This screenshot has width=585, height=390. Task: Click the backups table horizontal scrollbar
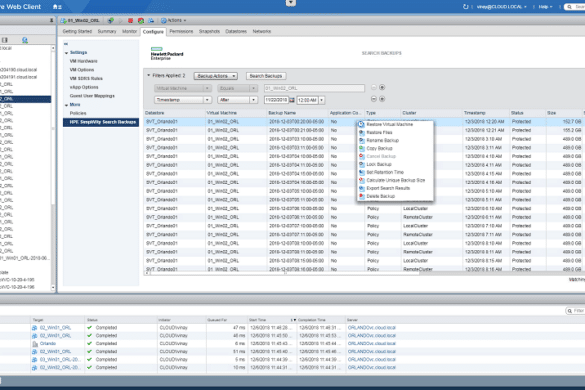[x=284, y=273]
